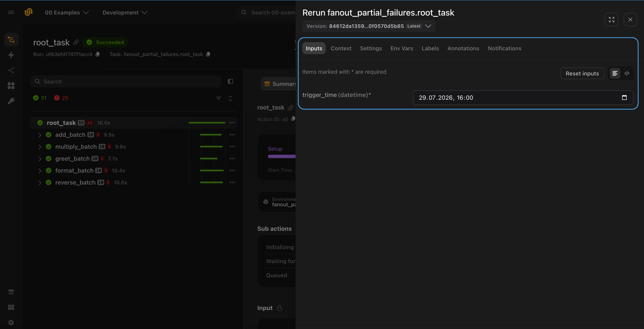
Task: Open the Summary tab behind the panel
Action: 279,84
